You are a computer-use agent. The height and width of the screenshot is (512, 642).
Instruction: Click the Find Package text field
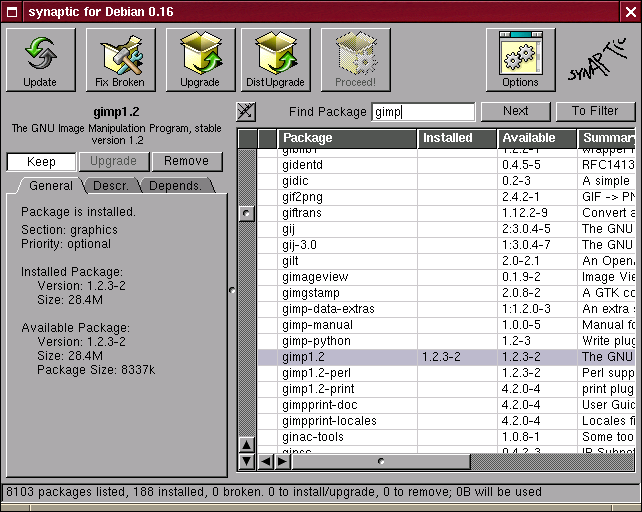point(423,112)
